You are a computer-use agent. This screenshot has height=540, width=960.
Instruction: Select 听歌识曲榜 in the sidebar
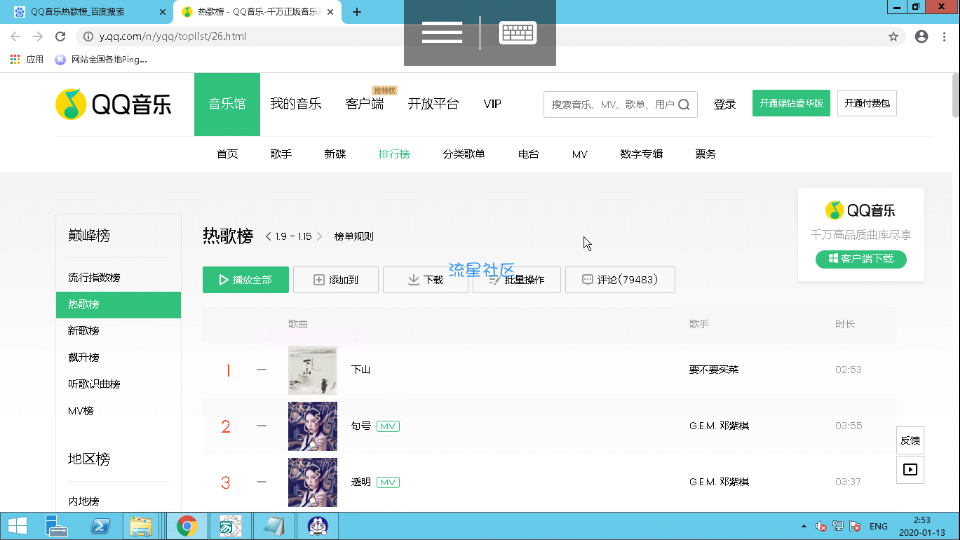(x=94, y=384)
